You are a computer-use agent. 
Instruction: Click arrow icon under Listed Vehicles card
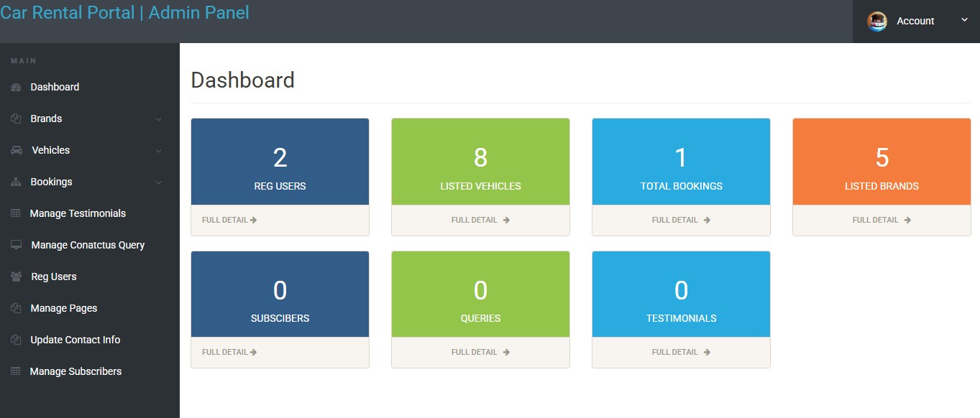pyautogui.click(x=506, y=220)
